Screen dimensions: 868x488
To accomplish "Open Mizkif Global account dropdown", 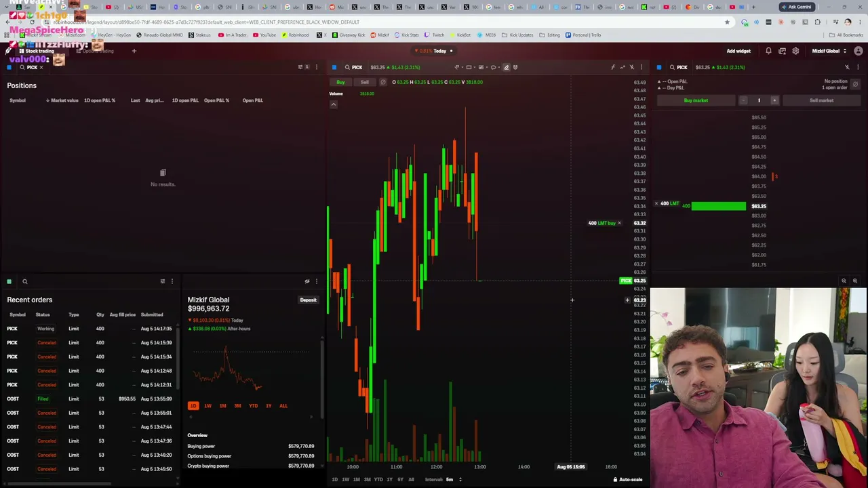I will [829, 51].
